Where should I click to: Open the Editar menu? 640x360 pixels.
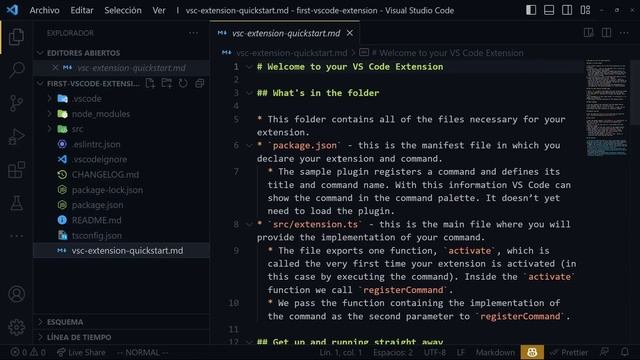(x=82, y=10)
